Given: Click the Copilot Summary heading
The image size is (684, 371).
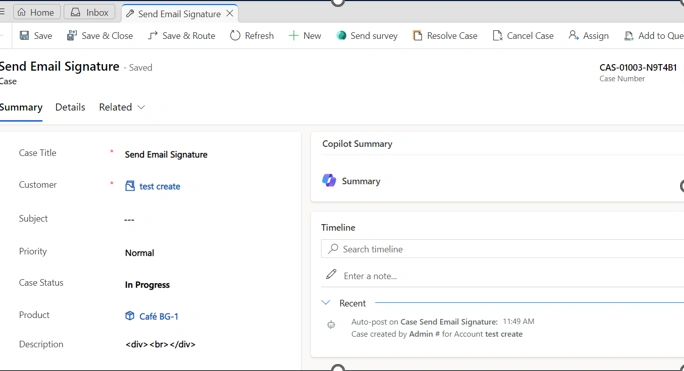Looking at the screenshot, I should pyautogui.click(x=357, y=144).
